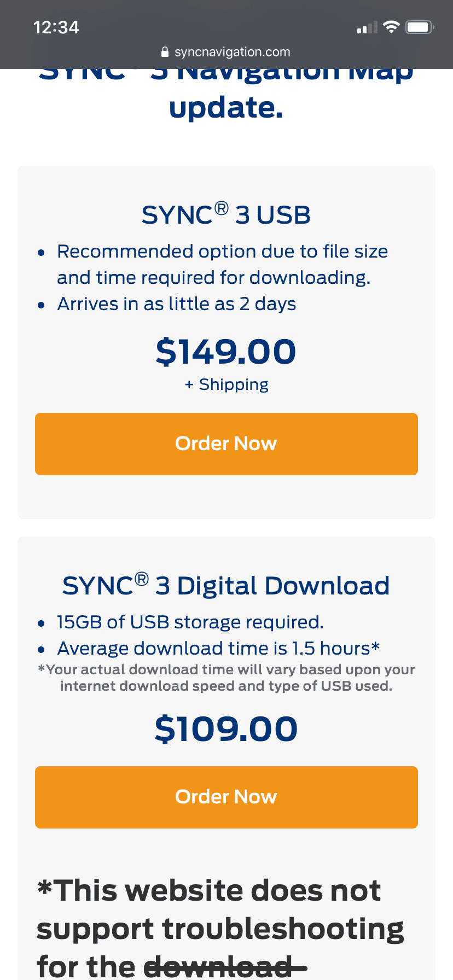Tap the $109.00 price
453x980 pixels.
click(x=226, y=729)
